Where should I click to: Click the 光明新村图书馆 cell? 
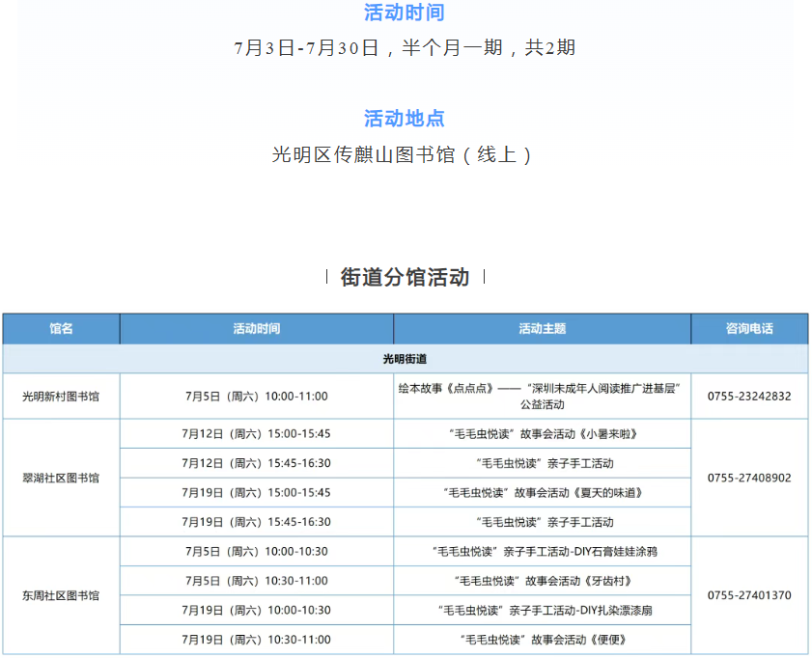coord(61,397)
